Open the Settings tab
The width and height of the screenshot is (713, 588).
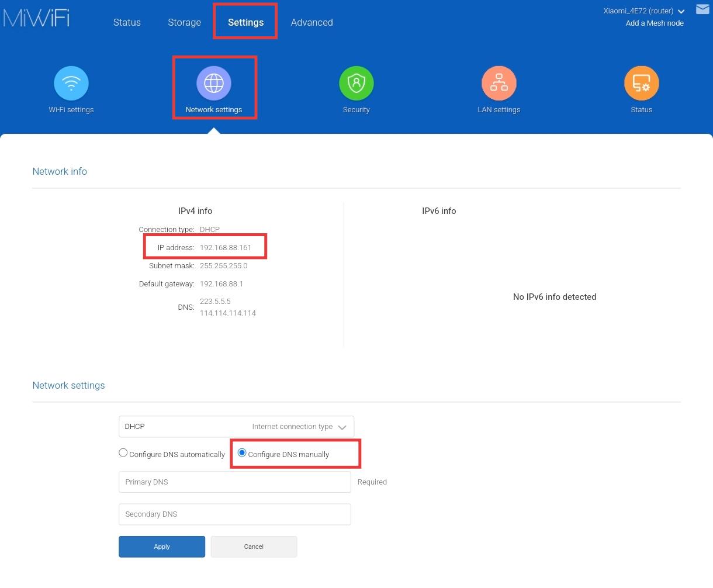pos(245,23)
